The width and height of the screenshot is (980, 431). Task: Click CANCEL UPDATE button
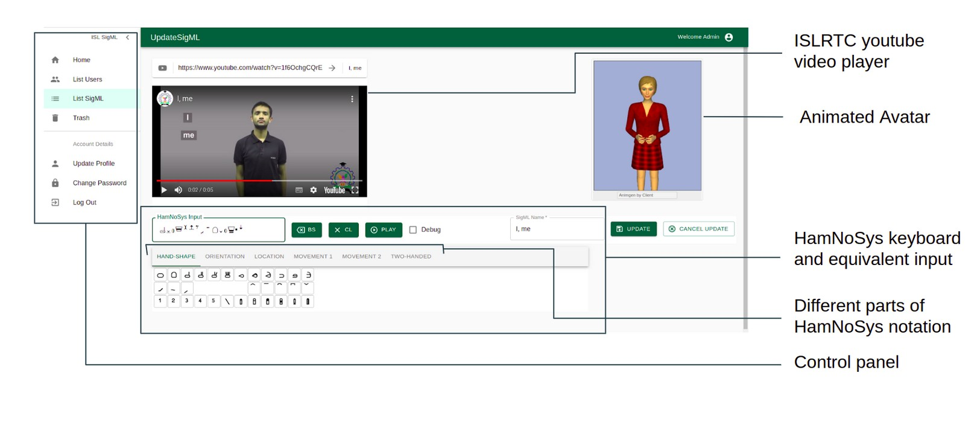(698, 229)
